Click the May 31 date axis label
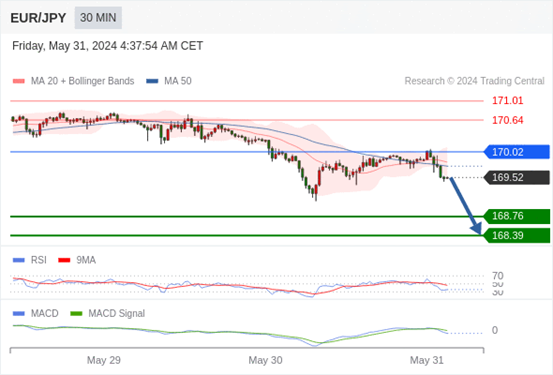The height and width of the screenshot is (375, 553). [427, 360]
